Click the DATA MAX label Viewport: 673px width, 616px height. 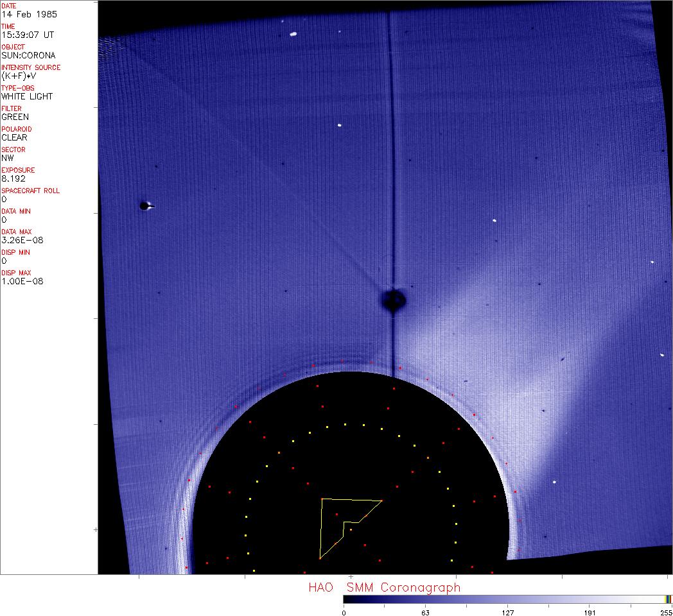(x=17, y=232)
